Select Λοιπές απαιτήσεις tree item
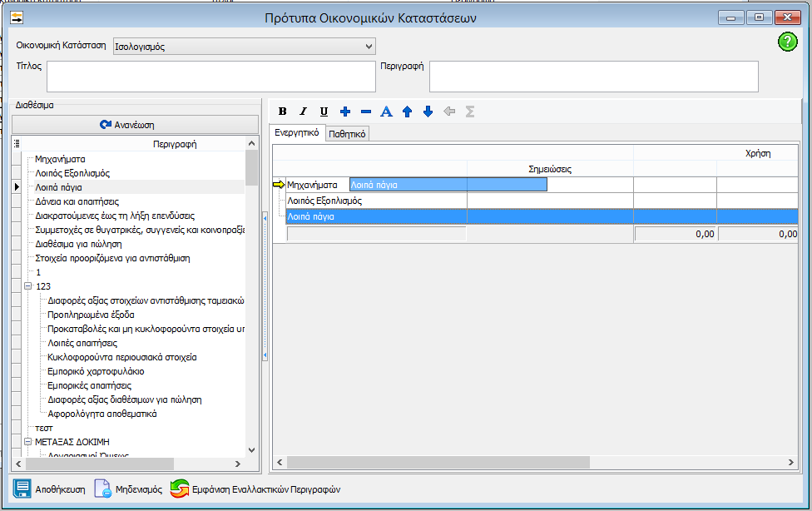The width and height of the screenshot is (812, 511). click(x=82, y=343)
